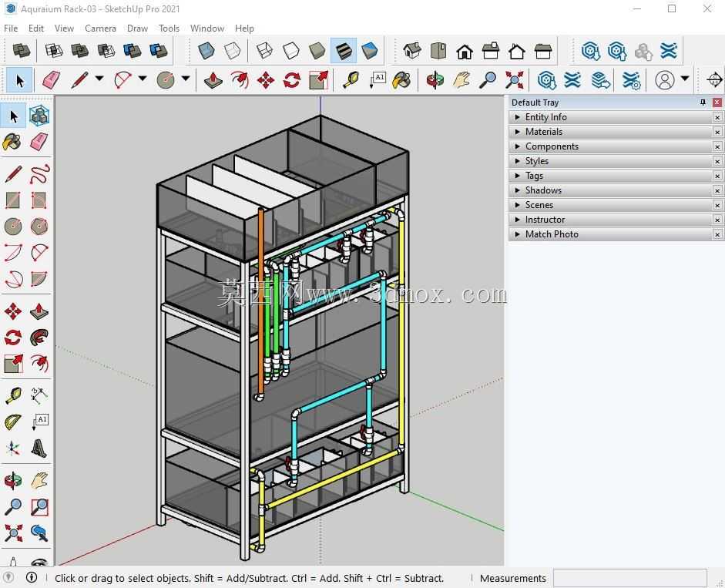Enable Hidden Line face style

pyautogui.click(x=290, y=50)
